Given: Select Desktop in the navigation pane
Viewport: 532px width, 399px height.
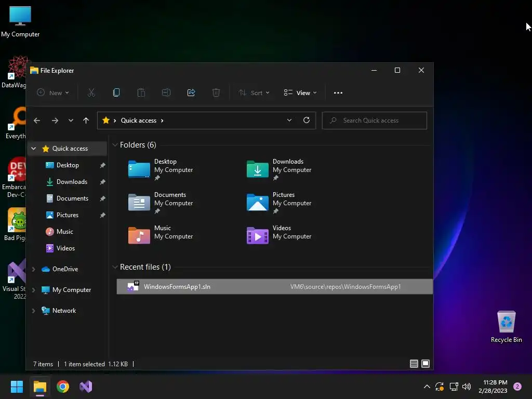Looking at the screenshot, I should 68,165.
